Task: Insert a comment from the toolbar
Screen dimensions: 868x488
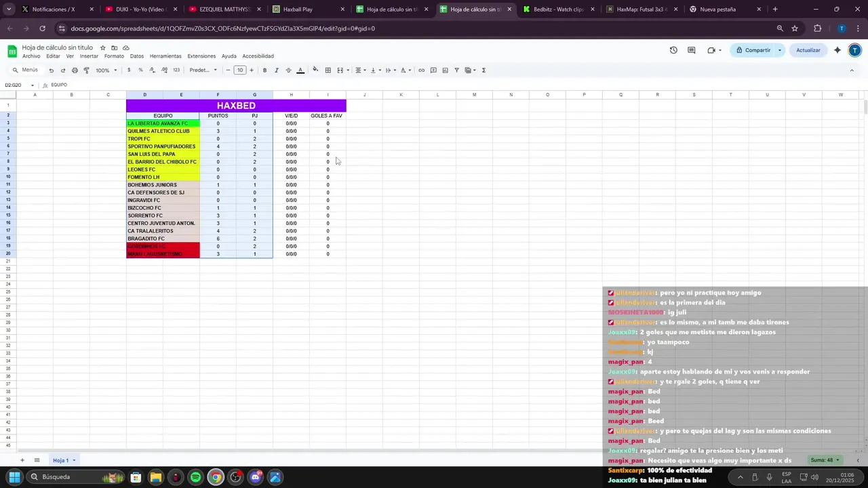Action: [433, 70]
